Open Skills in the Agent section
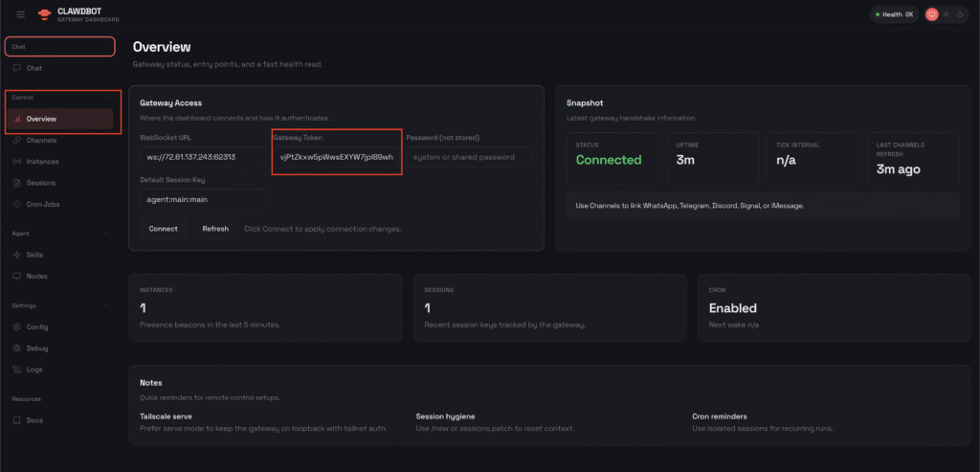Image resolution: width=980 pixels, height=472 pixels. 60,255
